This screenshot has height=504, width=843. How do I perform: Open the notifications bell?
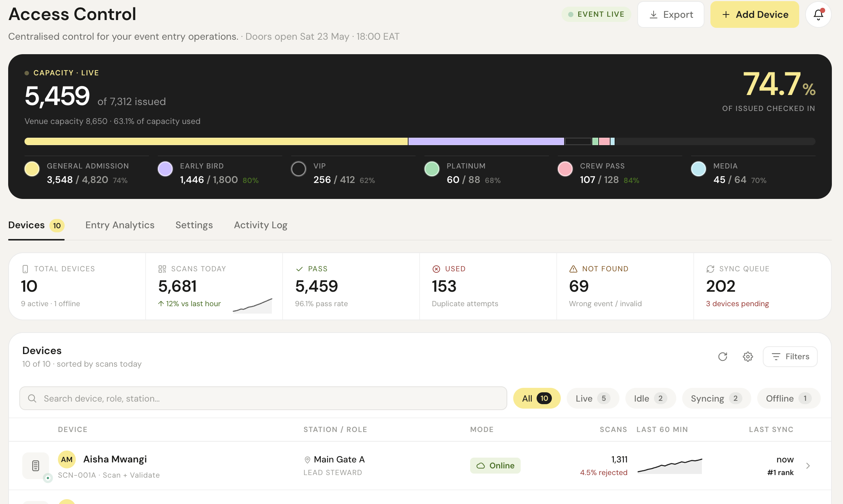click(x=818, y=14)
